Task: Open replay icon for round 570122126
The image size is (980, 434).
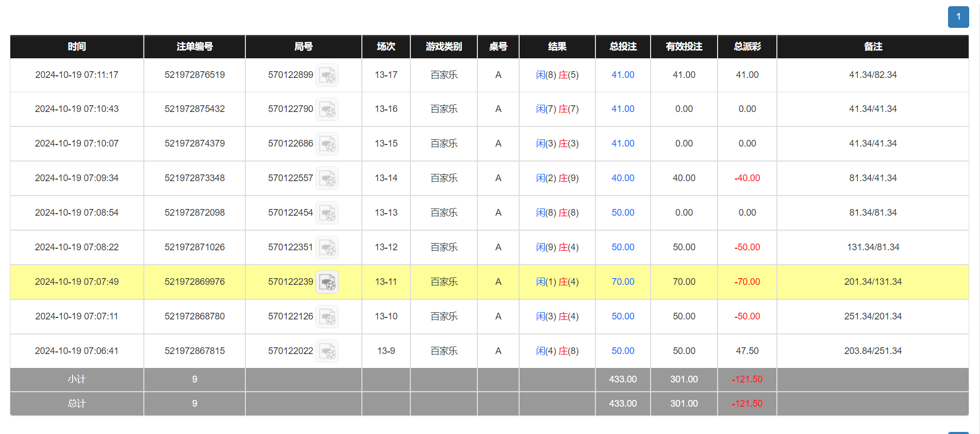Action: (x=327, y=317)
